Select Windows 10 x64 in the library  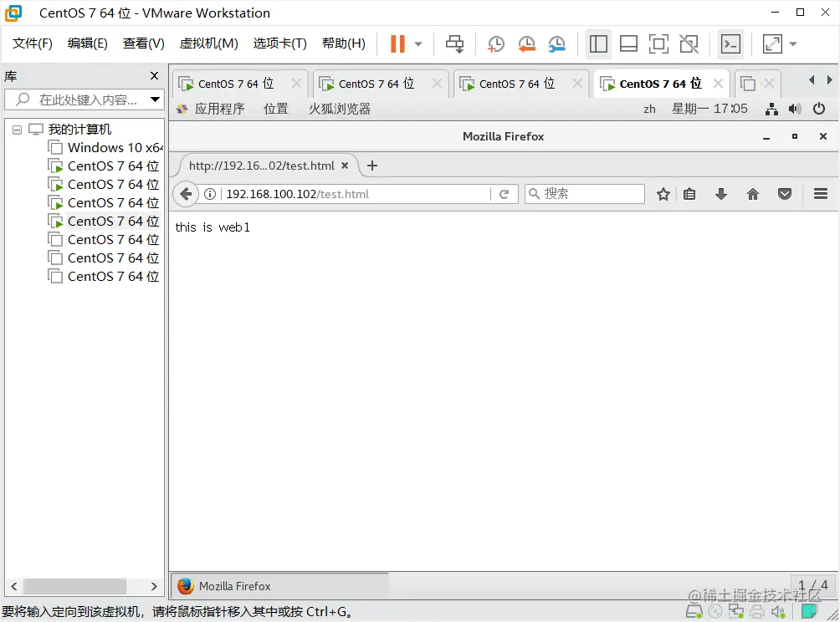pyautogui.click(x=105, y=147)
